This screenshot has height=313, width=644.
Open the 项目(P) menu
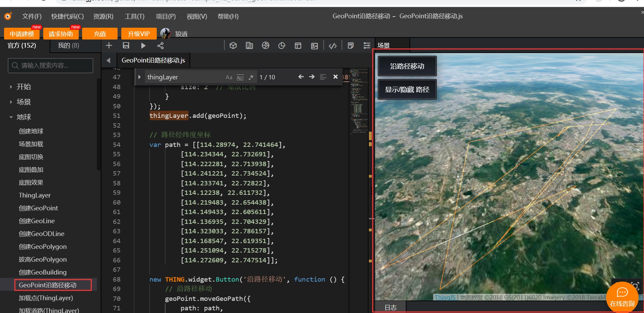pos(166,16)
